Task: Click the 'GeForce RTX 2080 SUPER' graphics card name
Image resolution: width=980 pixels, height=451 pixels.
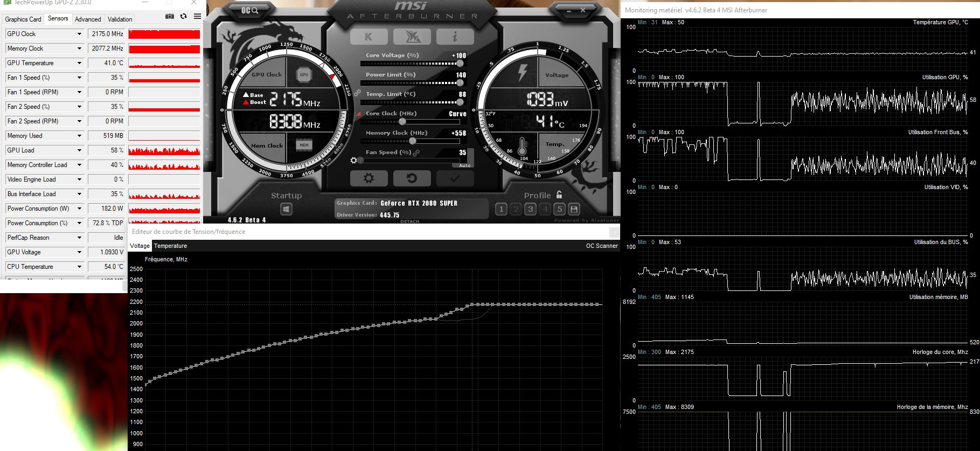Action: [x=419, y=203]
